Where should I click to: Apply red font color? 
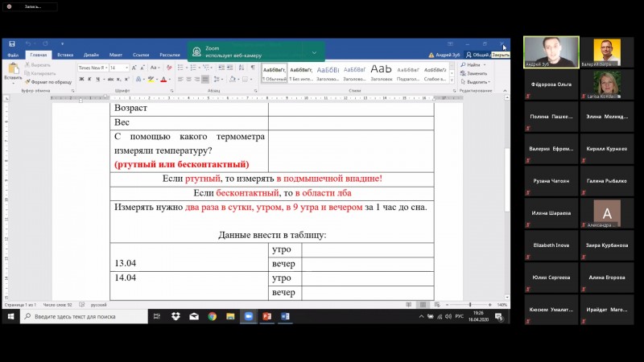coord(163,79)
